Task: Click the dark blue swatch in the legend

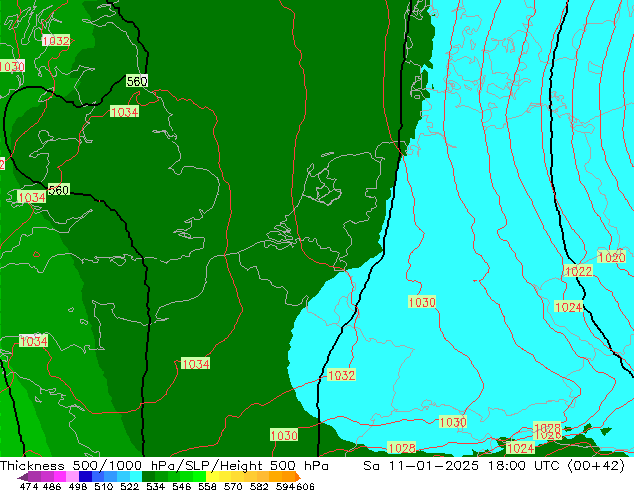Action: pyautogui.click(x=85, y=477)
